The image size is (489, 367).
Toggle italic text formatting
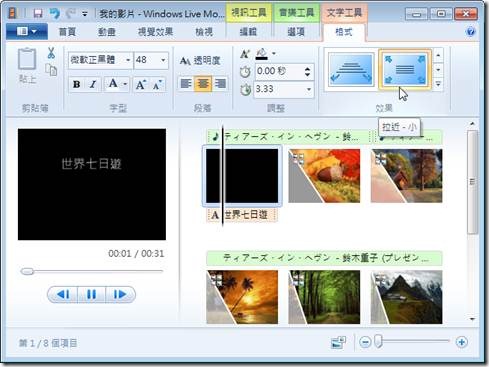[x=93, y=84]
